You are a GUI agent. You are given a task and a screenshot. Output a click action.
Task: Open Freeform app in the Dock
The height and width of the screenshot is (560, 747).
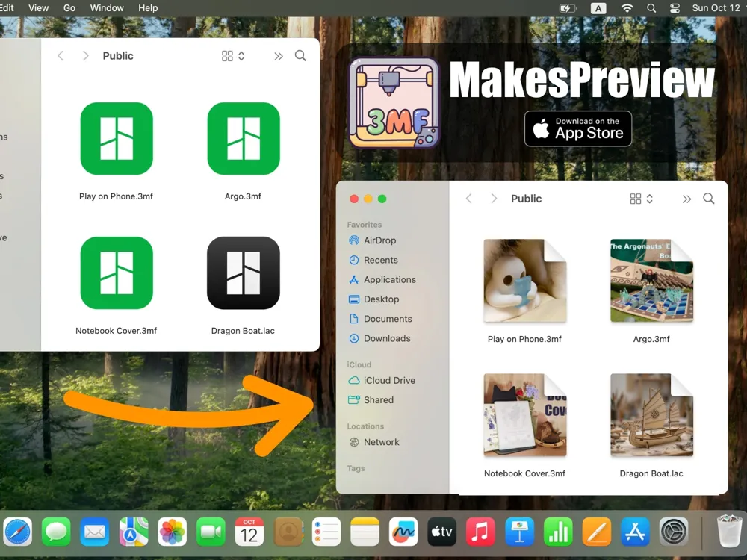[x=403, y=532]
